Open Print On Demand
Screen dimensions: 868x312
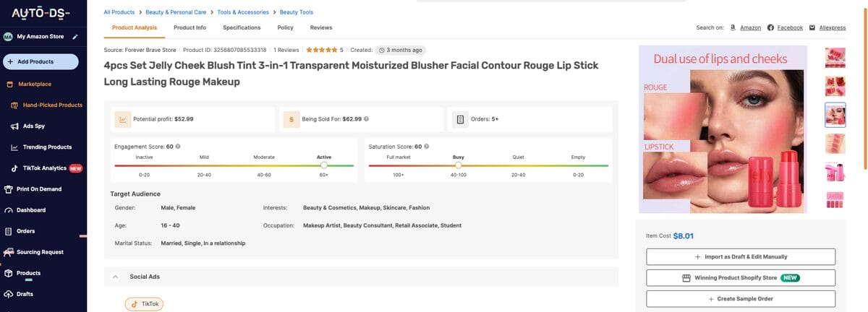39,189
